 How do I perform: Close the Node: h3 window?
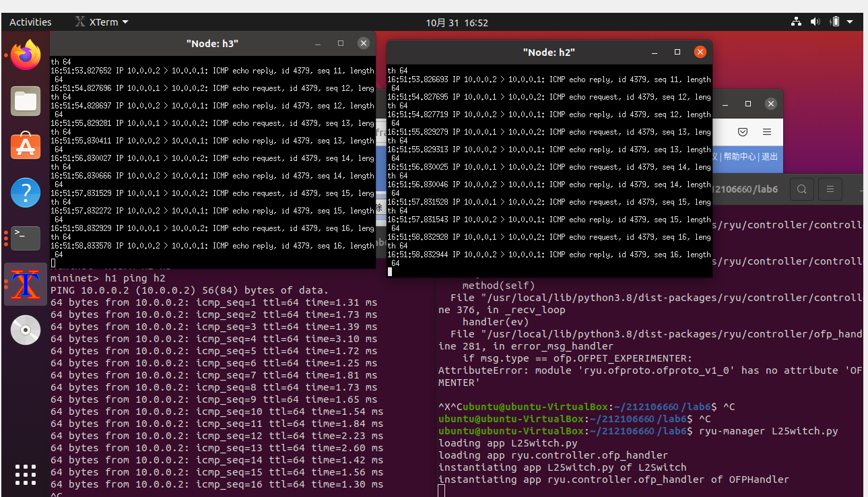[364, 43]
